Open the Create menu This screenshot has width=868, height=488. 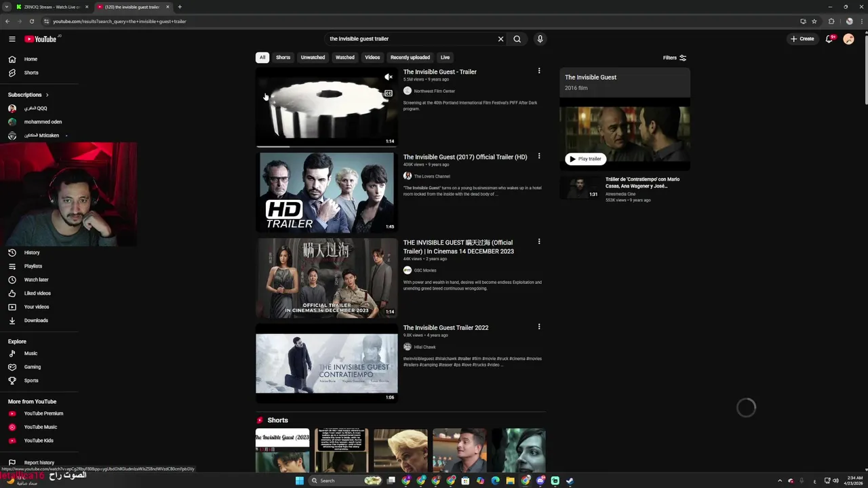pyautogui.click(x=802, y=39)
